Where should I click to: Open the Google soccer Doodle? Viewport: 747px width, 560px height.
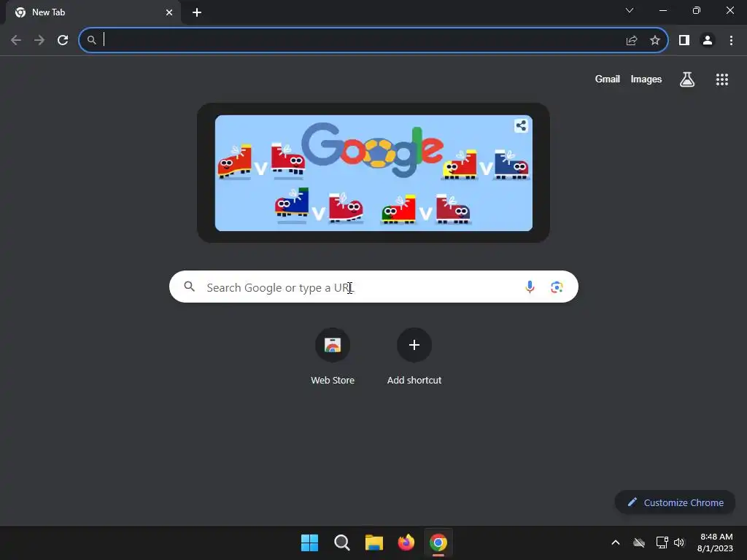pos(373,173)
